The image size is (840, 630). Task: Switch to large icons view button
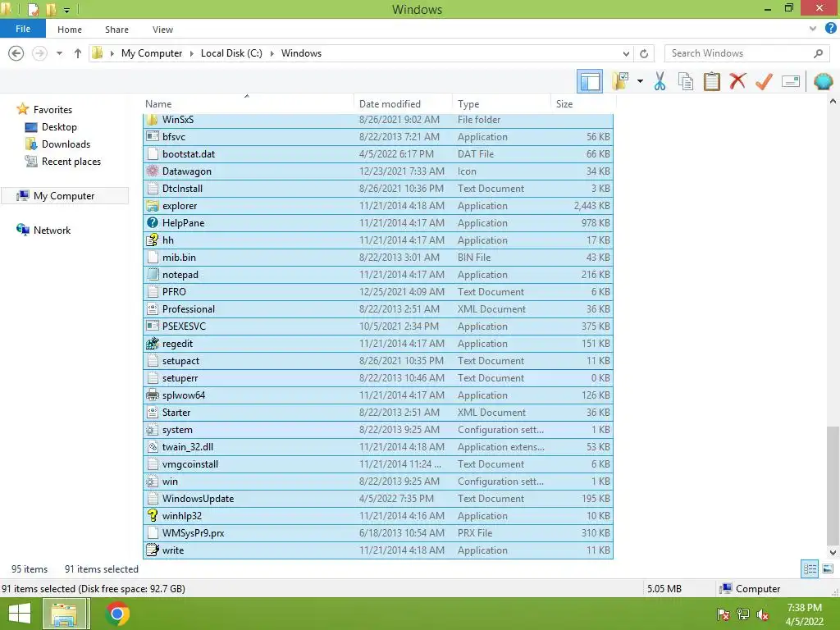click(x=828, y=568)
